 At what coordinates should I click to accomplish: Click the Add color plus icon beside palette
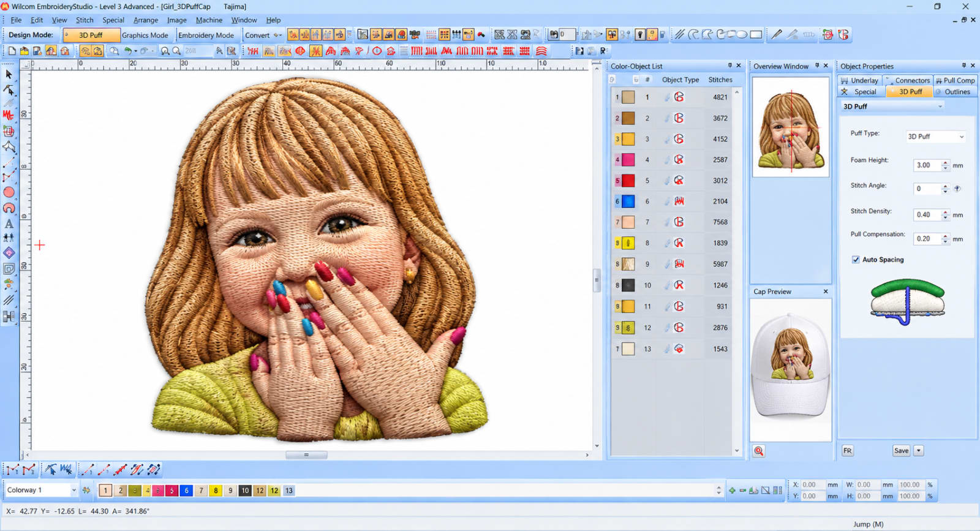[x=732, y=490]
